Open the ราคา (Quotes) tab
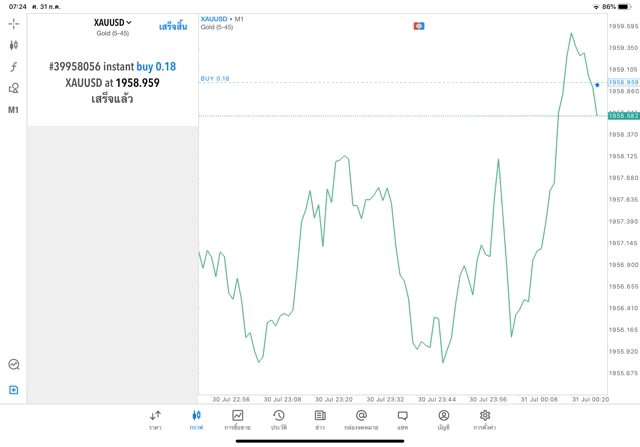The image size is (640, 447). 155,420
